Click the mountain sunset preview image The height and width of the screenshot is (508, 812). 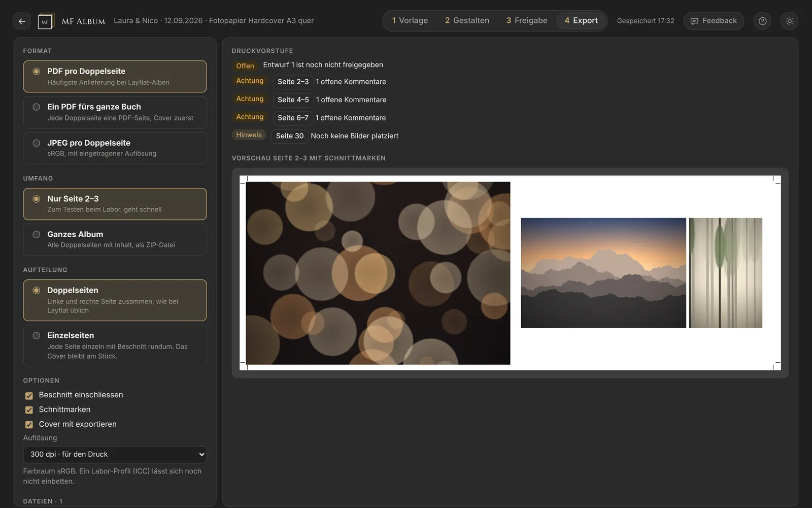(x=603, y=273)
